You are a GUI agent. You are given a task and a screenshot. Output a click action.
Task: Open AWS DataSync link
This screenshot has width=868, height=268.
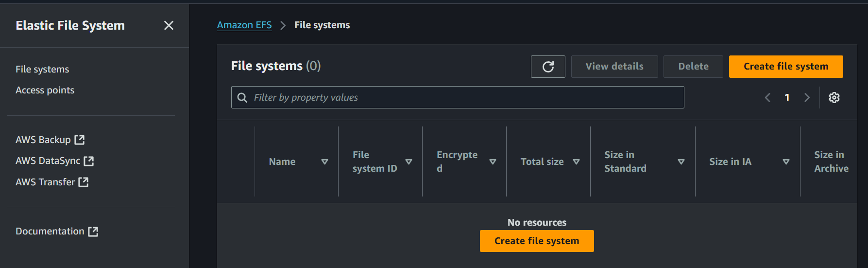[54, 161]
